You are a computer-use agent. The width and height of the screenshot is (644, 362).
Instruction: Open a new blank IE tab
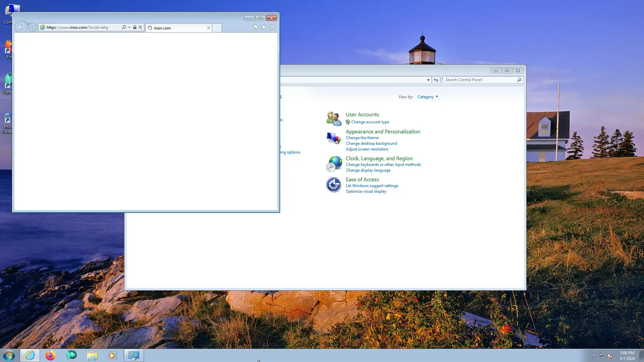pos(217,28)
